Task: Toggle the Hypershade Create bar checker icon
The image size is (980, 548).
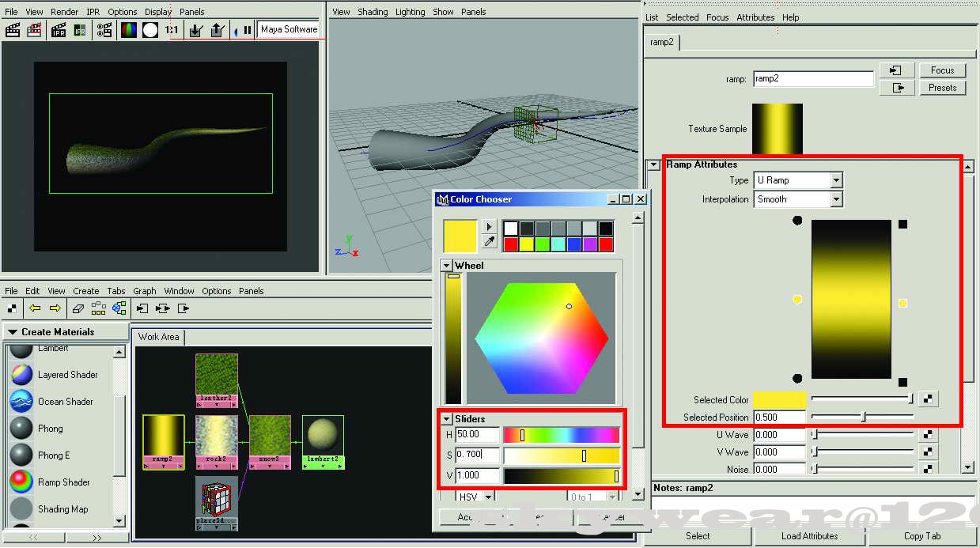Action: coord(12,308)
